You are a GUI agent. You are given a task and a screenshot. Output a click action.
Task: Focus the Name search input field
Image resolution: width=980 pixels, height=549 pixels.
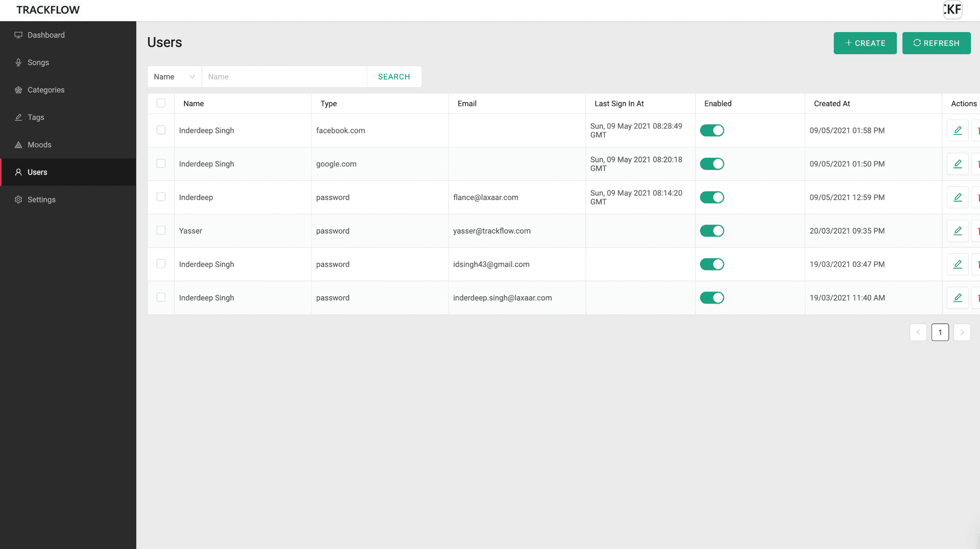(284, 77)
